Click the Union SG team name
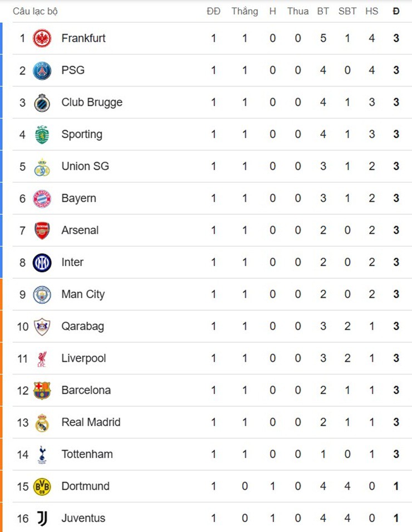Image resolution: width=412 pixels, height=532 pixels. tap(85, 166)
